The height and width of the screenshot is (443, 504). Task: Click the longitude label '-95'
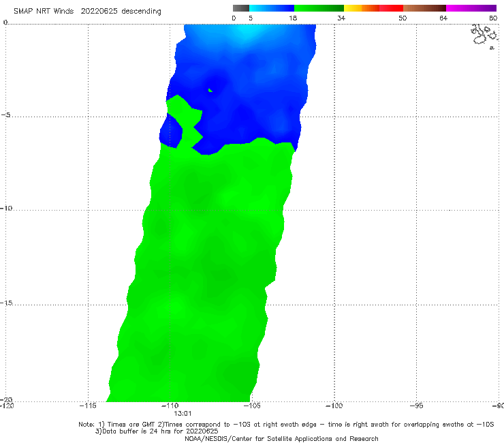[x=417, y=406]
